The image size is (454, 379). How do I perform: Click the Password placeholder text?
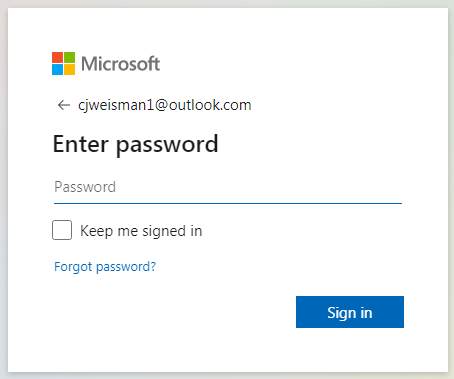(x=85, y=187)
